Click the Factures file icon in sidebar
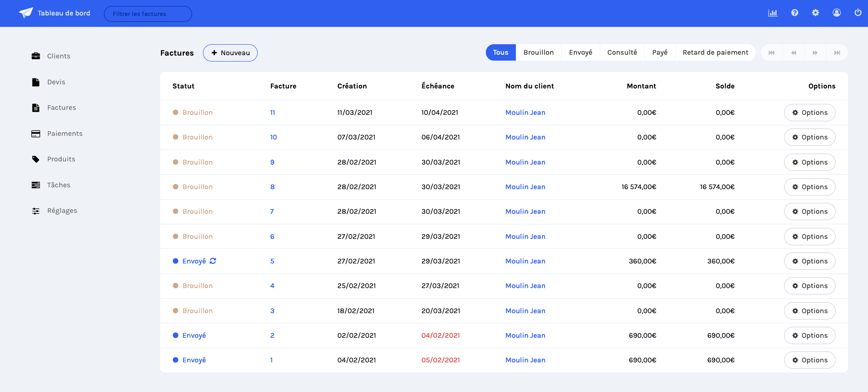 click(x=36, y=108)
